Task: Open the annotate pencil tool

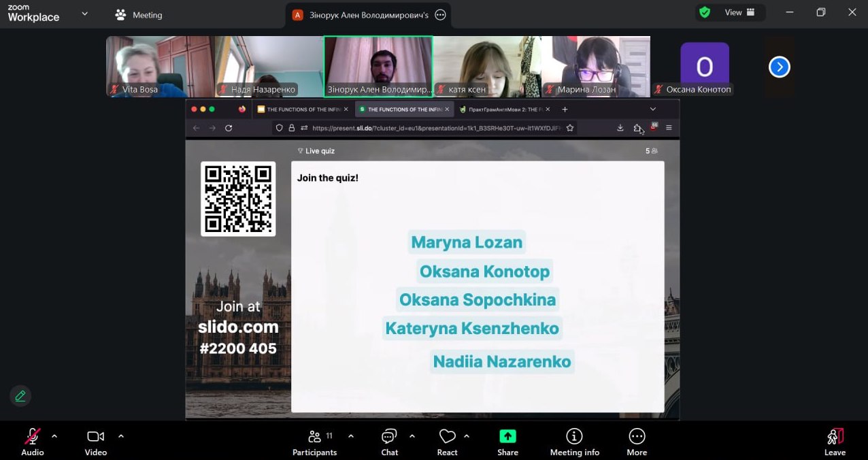Action: pyautogui.click(x=20, y=396)
